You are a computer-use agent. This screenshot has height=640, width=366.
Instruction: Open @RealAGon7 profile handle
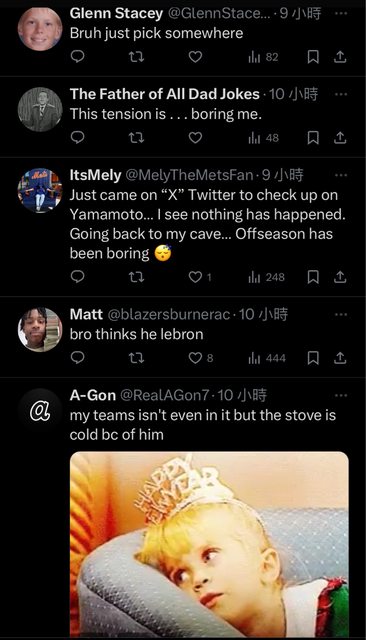pyautogui.click(x=165, y=395)
